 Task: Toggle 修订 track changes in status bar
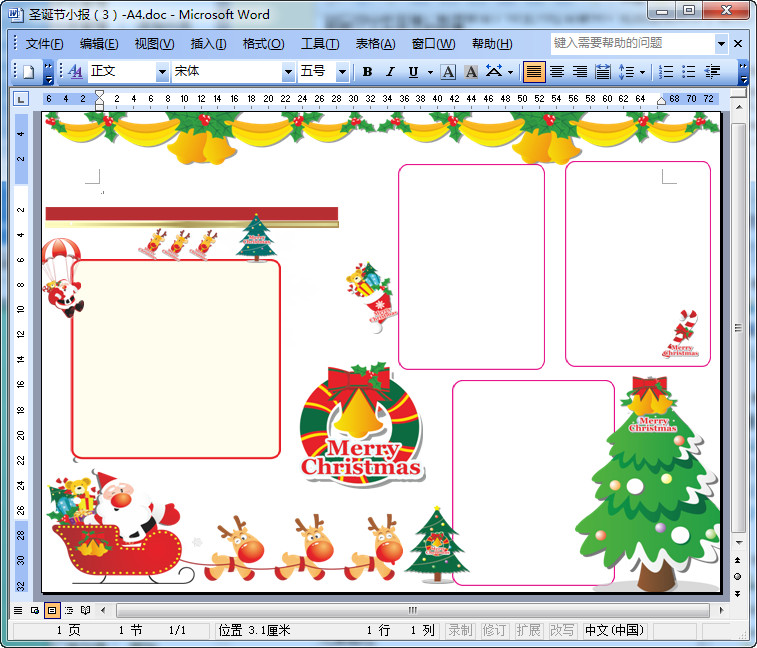pos(494,630)
